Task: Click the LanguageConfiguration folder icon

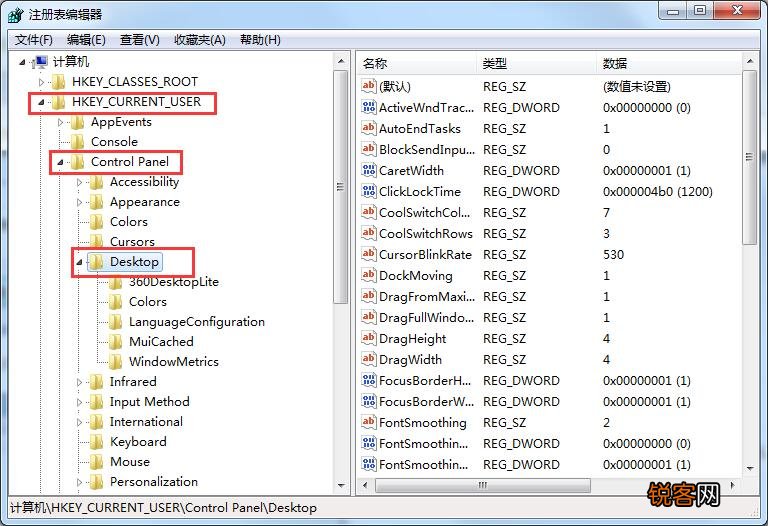Action: pos(116,322)
